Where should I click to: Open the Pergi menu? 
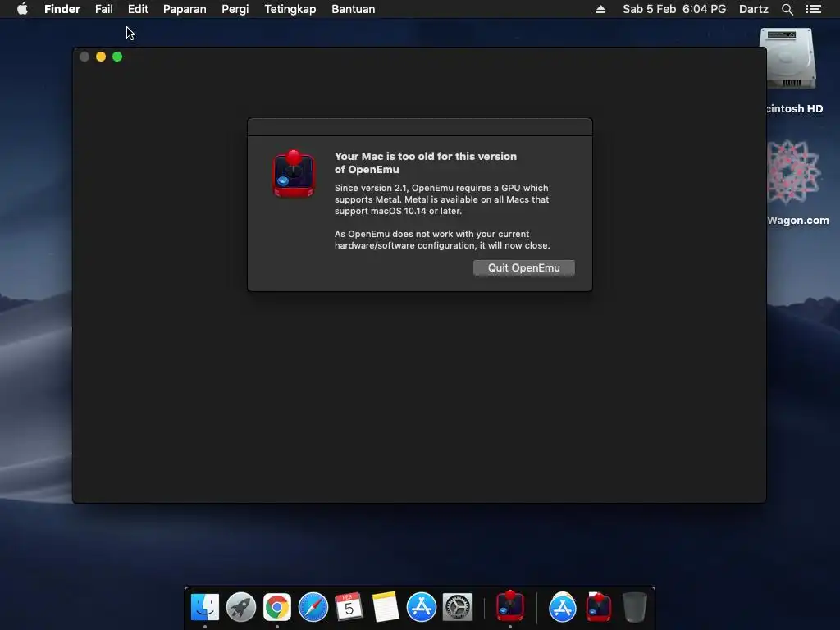pyautogui.click(x=235, y=9)
